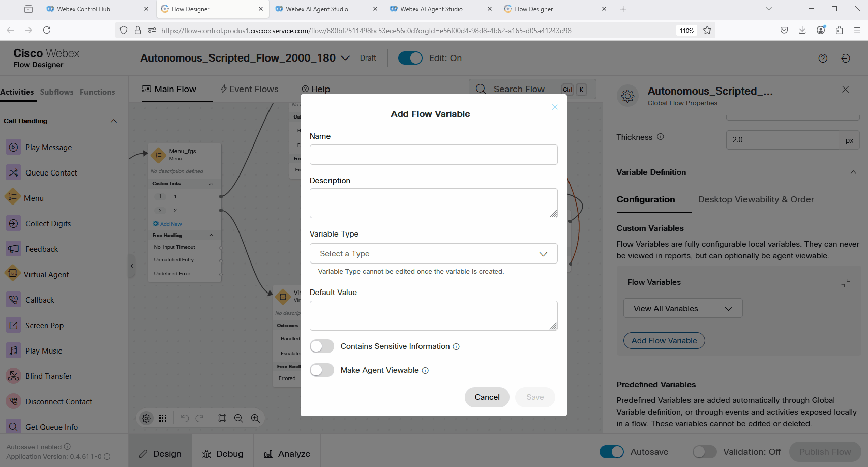Click the fit-to-screen icon on canvas toolbar

tap(222, 418)
